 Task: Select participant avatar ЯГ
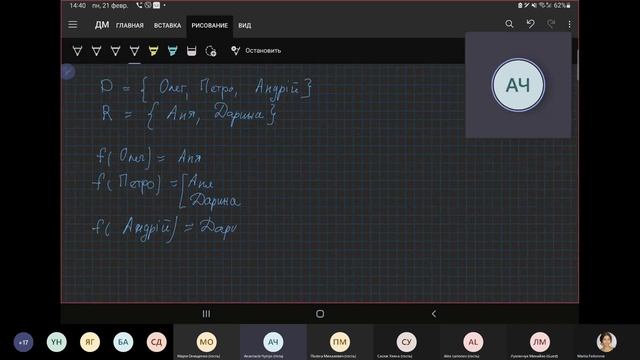tap(90, 342)
